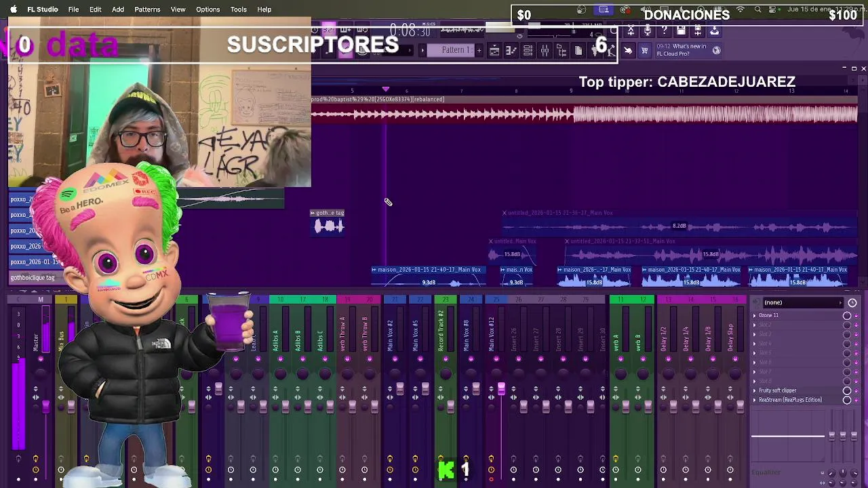
Task: Add new pattern with plus icon
Action: (479, 50)
